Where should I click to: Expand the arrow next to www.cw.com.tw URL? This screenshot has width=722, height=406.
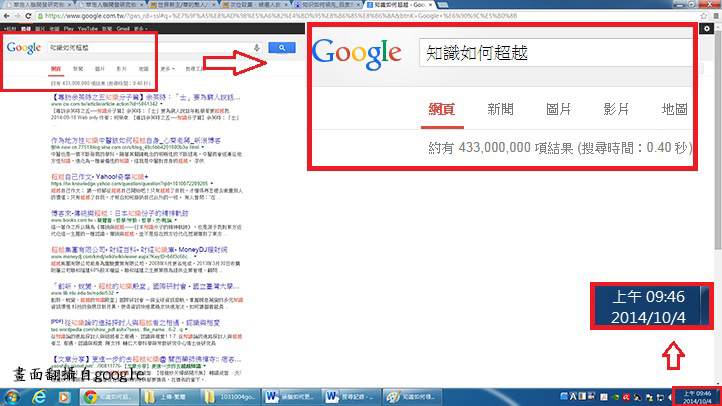click(161, 104)
